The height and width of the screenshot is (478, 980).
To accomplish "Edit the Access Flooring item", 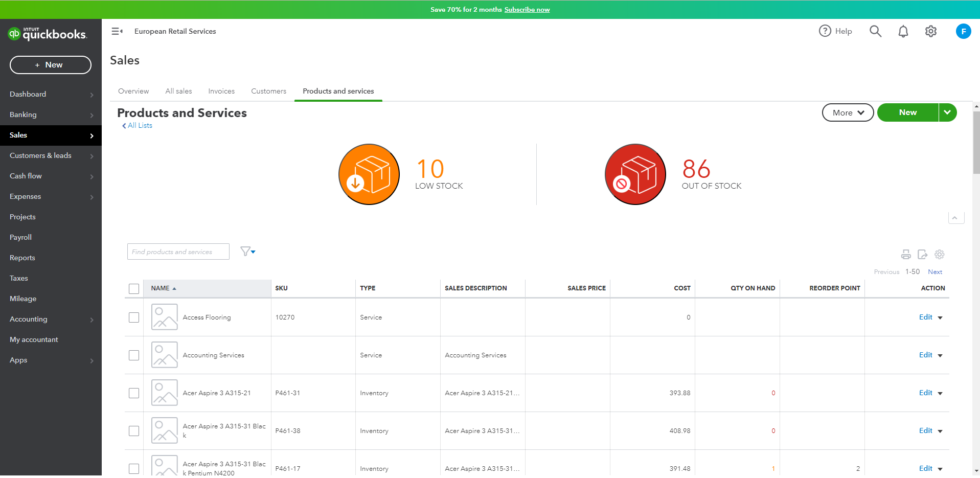I will click(925, 317).
